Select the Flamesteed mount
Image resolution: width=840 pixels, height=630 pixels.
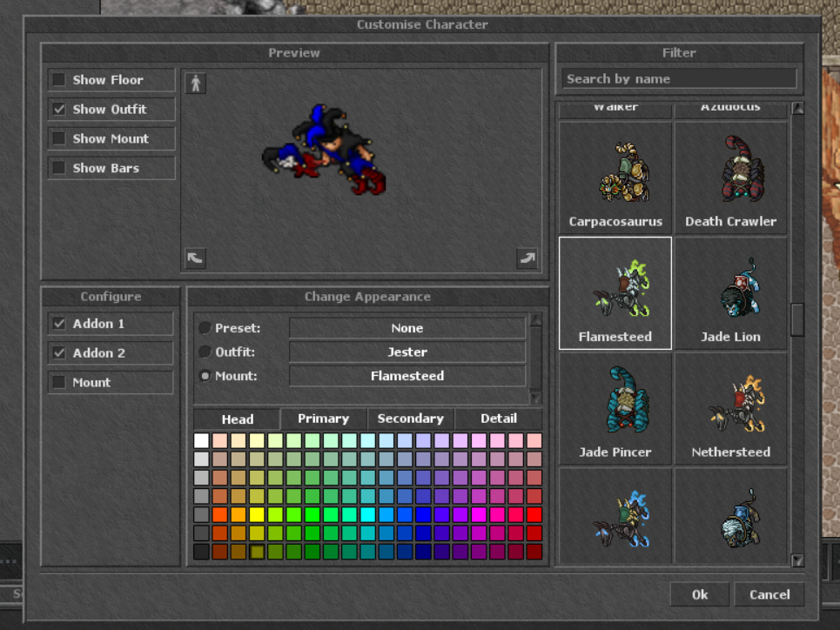coord(615,293)
